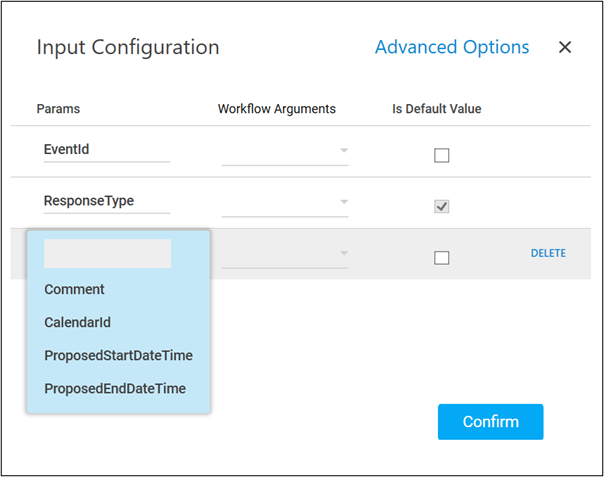Select ProposedEndDateTime from the dropdown list
Viewport: 604px width, 477px height.
(115, 389)
